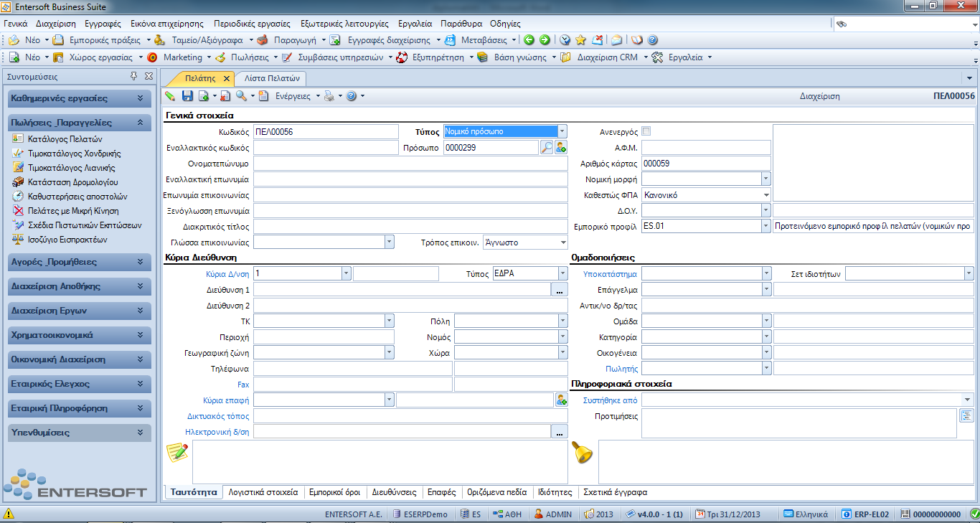
Task: Open Marketing toolbar menu
Action: point(182,57)
